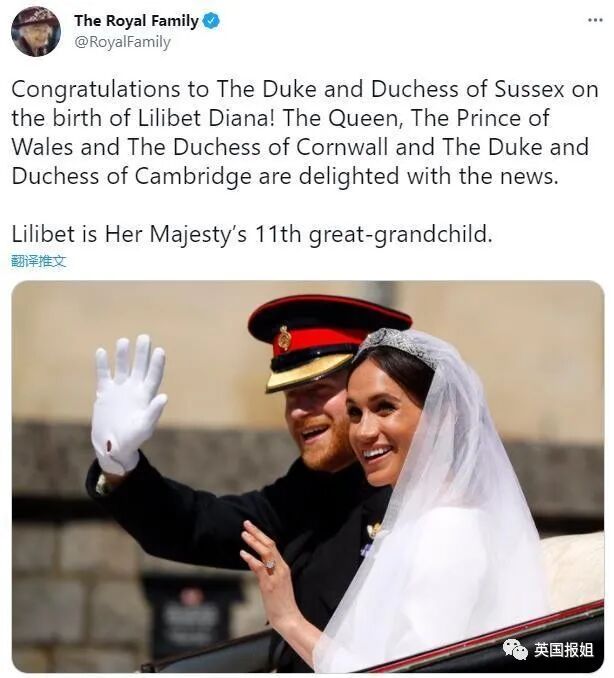Screen dimensions: 614x678
Task: Click the gold cap badge on red band
Action: [x=284, y=338]
